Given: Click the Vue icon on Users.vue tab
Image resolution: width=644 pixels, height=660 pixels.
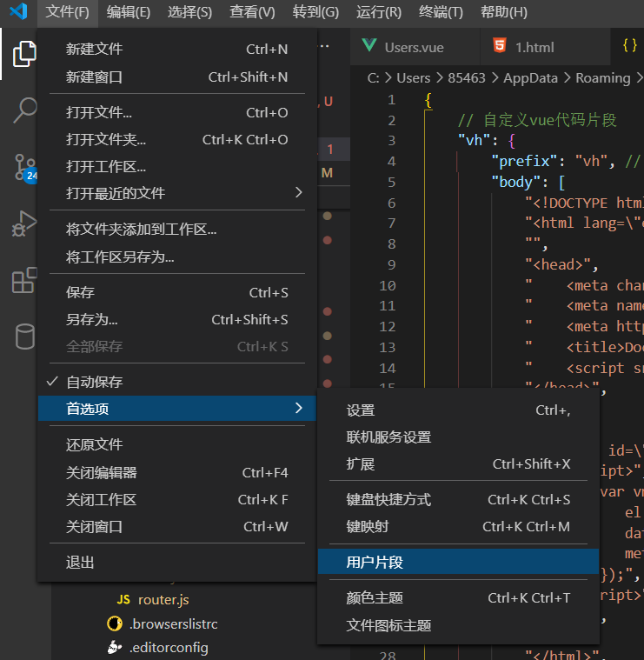Looking at the screenshot, I should [369, 45].
